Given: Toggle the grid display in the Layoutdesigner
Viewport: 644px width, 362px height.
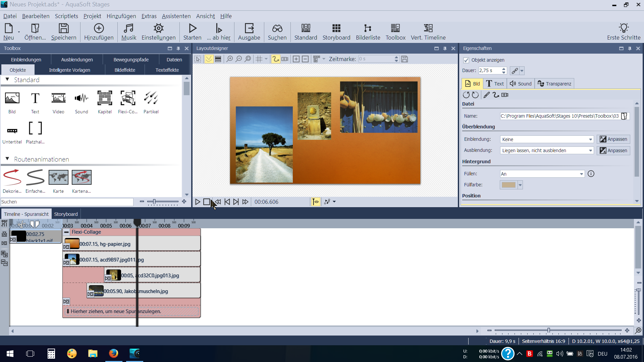Looking at the screenshot, I should point(259,59).
